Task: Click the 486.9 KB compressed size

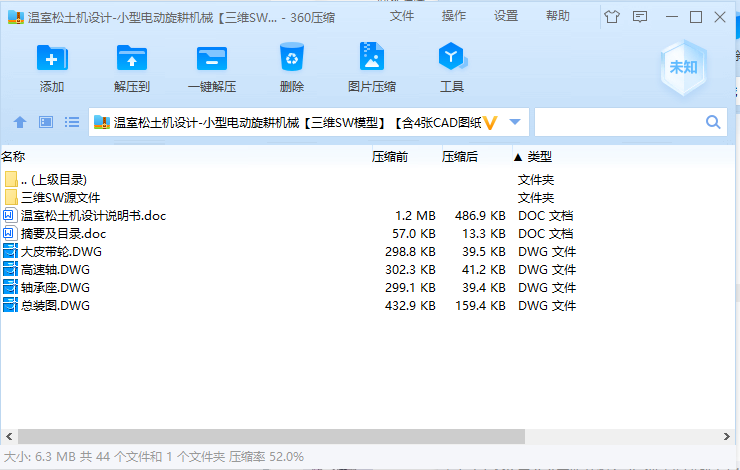Action: click(x=480, y=216)
